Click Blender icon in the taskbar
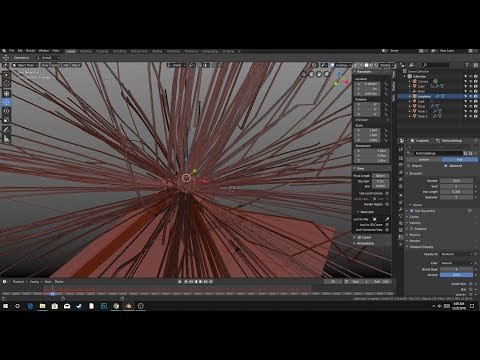The height and width of the screenshot is (360, 480). click(128, 306)
